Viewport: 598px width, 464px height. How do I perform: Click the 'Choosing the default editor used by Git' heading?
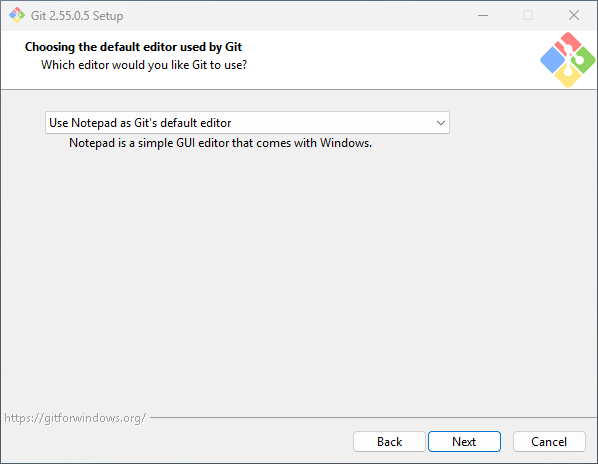point(133,47)
